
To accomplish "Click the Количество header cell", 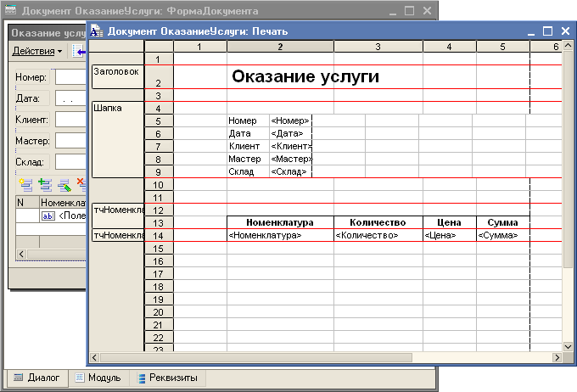I will pyautogui.click(x=378, y=222).
